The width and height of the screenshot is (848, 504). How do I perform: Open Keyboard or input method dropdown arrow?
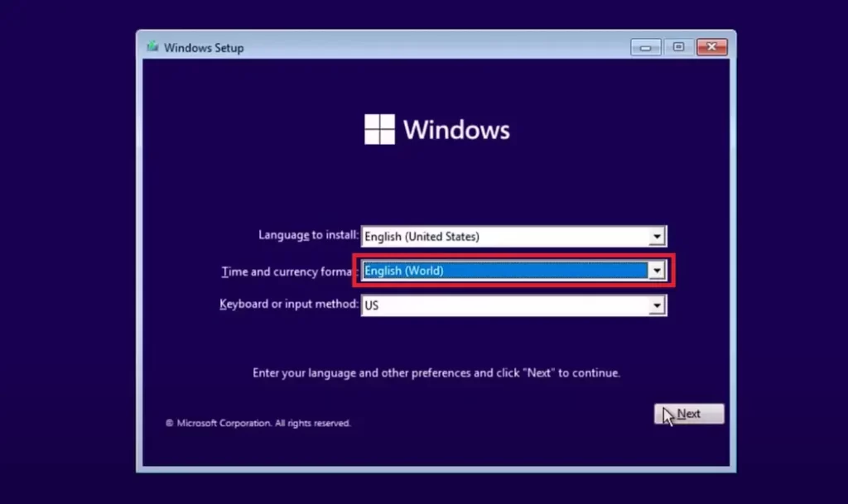click(657, 305)
